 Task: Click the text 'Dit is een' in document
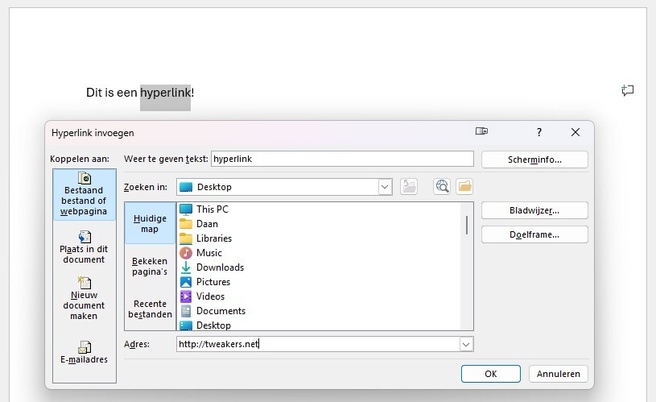click(x=111, y=93)
